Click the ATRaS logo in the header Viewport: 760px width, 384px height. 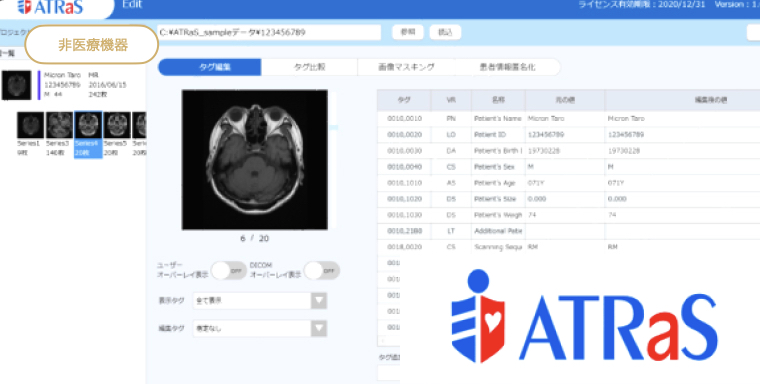point(50,7)
